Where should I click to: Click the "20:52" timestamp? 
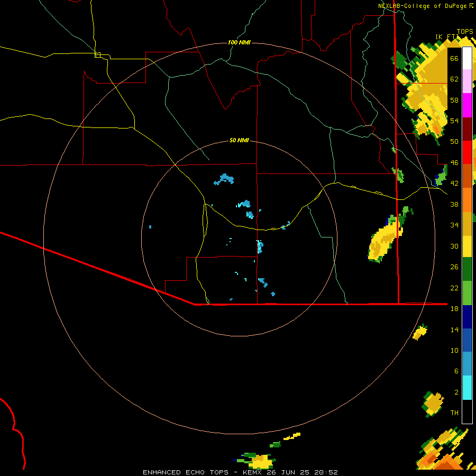tap(325, 472)
